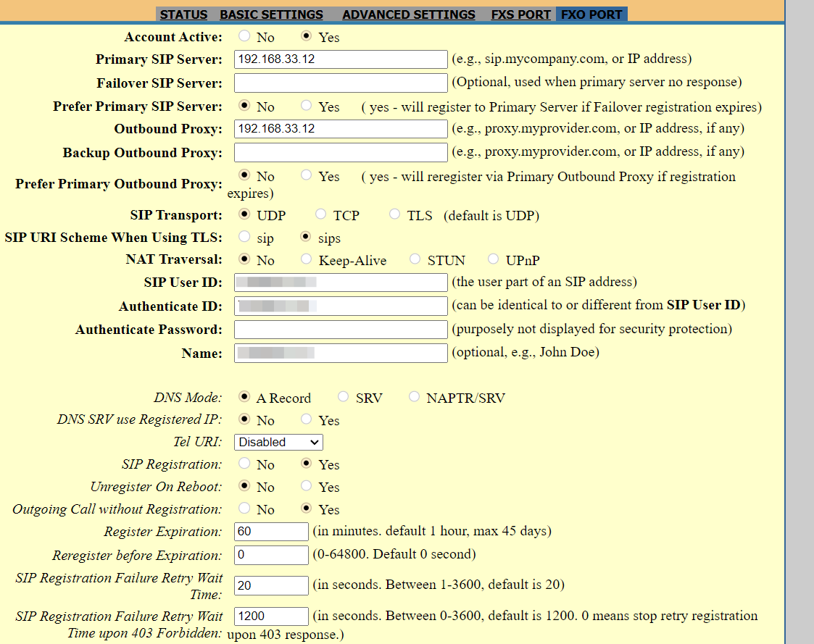Open the STATUS tab
Image resolution: width=814 pixels, height=644 pixels.
point(183,14)
